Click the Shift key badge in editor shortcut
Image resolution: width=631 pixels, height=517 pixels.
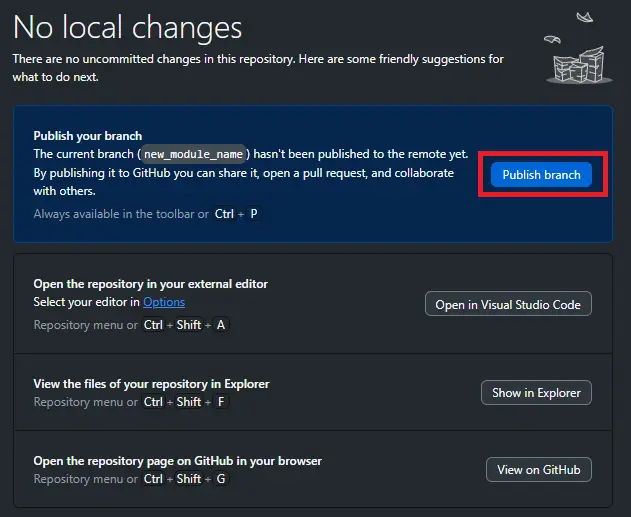(x=189, y=325)
